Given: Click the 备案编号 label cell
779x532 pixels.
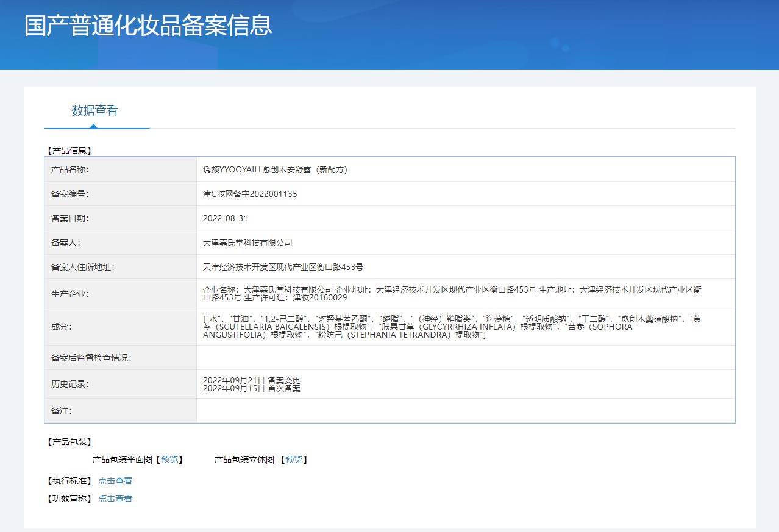Looking at the screenshot, I should [121, 194].
